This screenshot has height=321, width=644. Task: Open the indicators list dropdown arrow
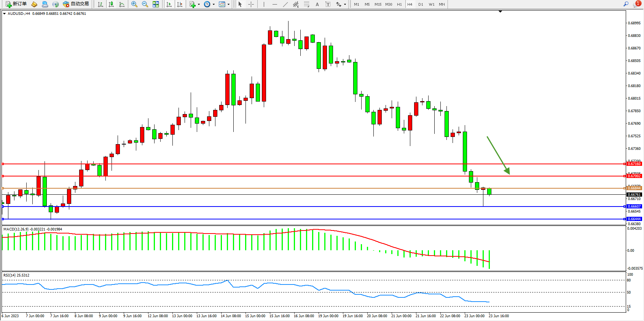(199, 5)
